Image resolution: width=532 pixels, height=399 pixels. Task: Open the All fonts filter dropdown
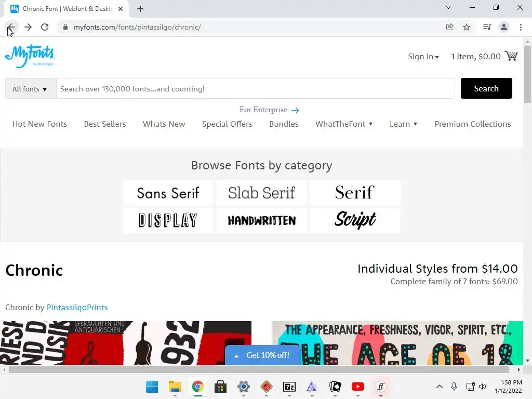pyautogui.click(x=31, y=89)
